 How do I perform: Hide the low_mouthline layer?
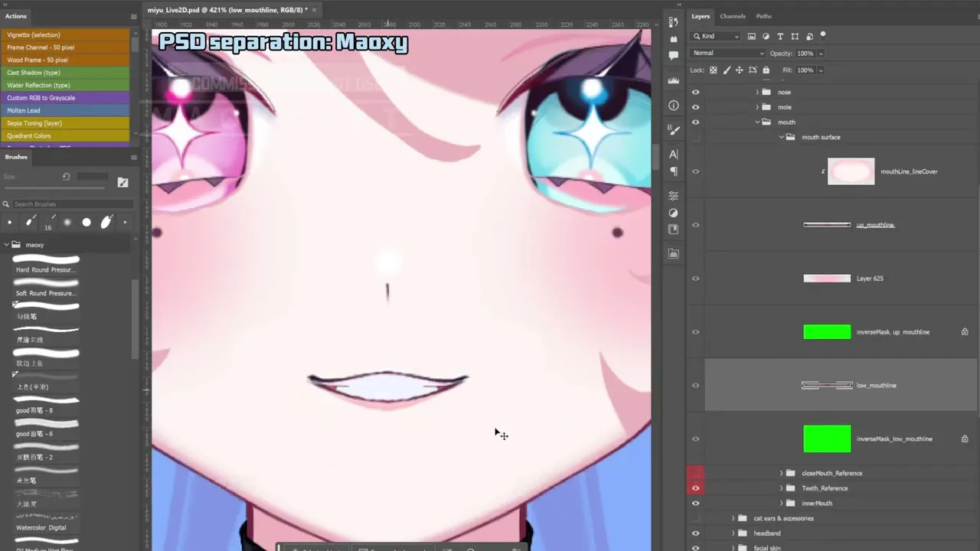point(695,386)
